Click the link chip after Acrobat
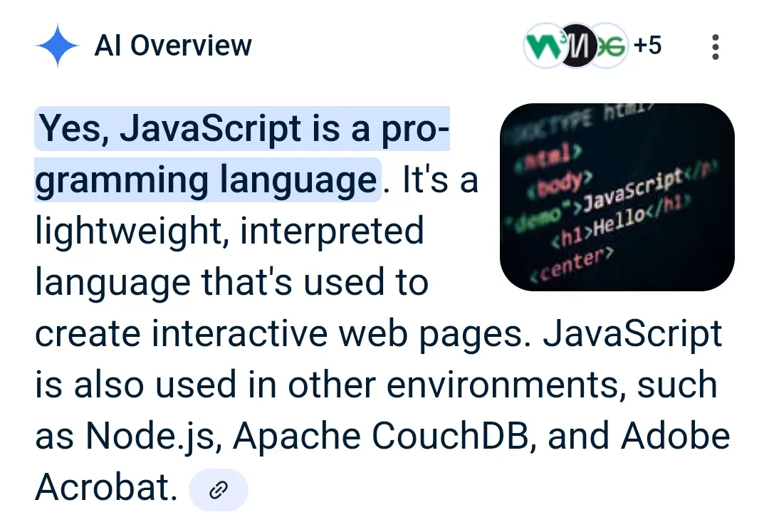This screenshot has width=769, height=532. (219, 489)
